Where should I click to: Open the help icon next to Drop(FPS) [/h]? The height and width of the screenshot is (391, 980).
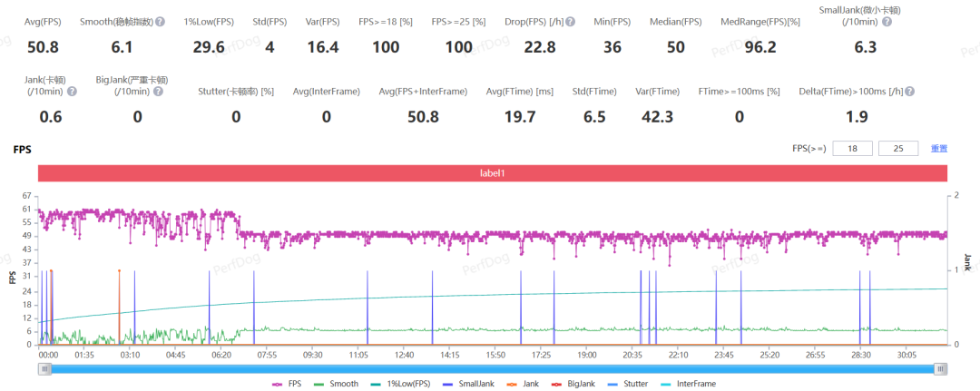569,22
